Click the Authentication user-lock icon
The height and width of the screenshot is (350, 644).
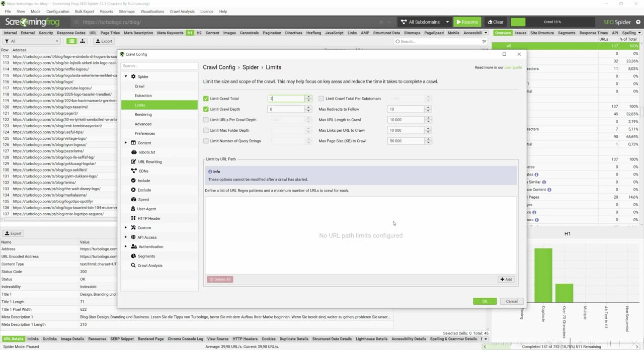[133, 246]
